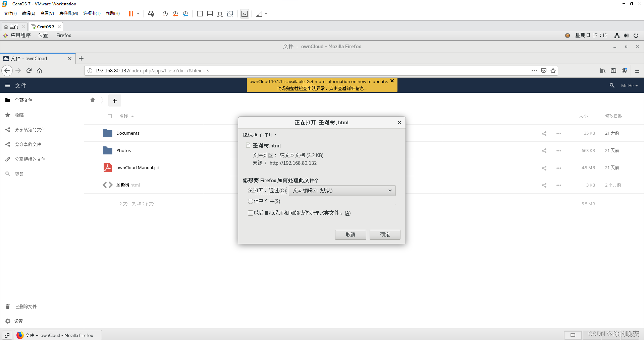This screenshot has width=644, height=340.
Task: Dismiss the ownCloud update notification
Action: pos(392,81)
